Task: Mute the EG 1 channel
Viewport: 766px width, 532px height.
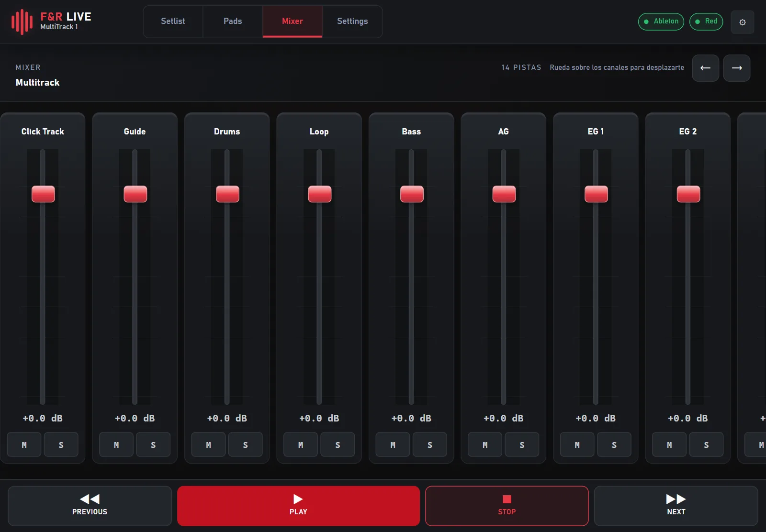Action: click(577, 444)
